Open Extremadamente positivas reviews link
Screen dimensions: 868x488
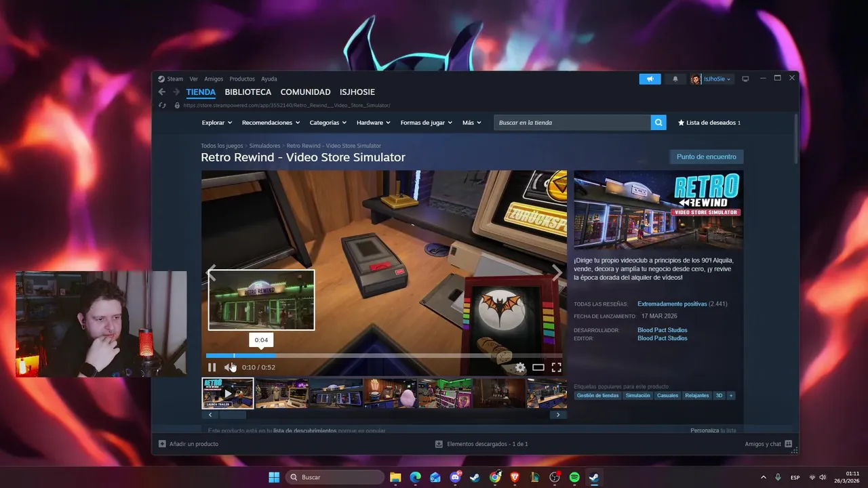(x=672, y=304)
